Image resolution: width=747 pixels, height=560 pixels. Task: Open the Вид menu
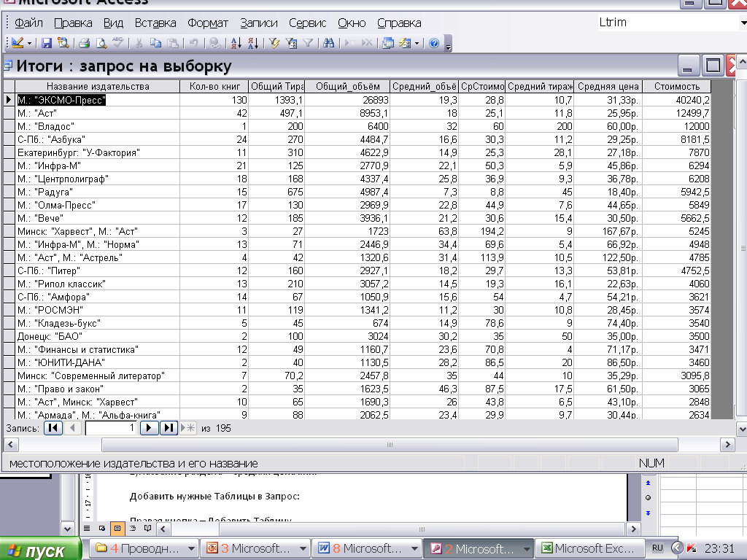(x=113, y=23)
